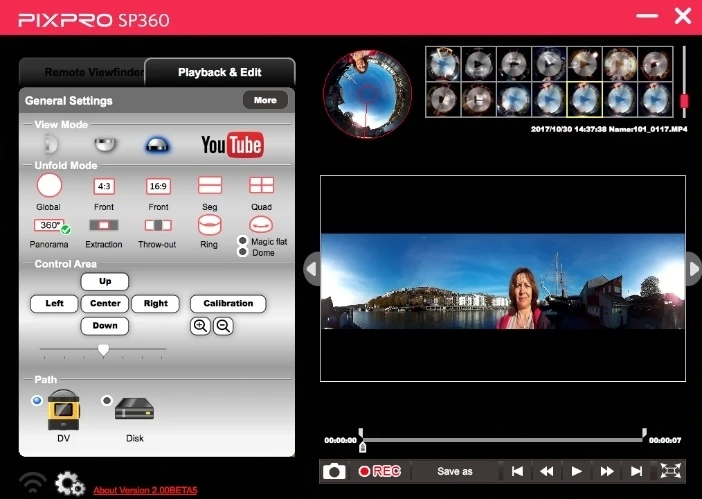This screenshot has width=702, height=499.
Task: Click the panorama preview video frame
Action: point(503,278)
